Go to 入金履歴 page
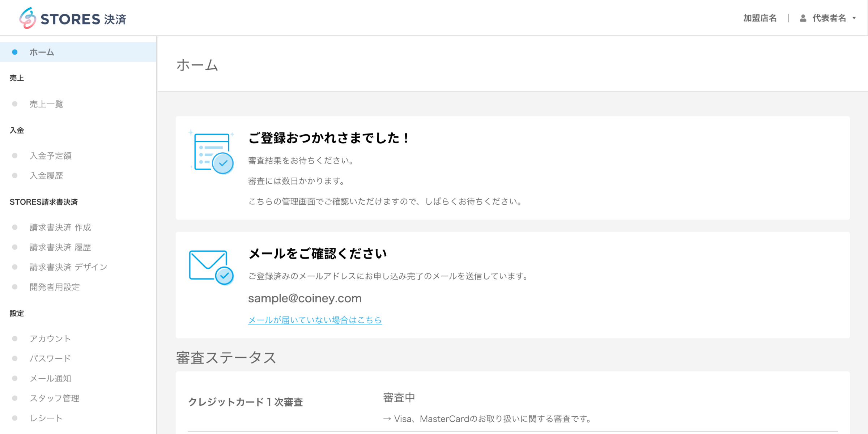 click(46, 176)
